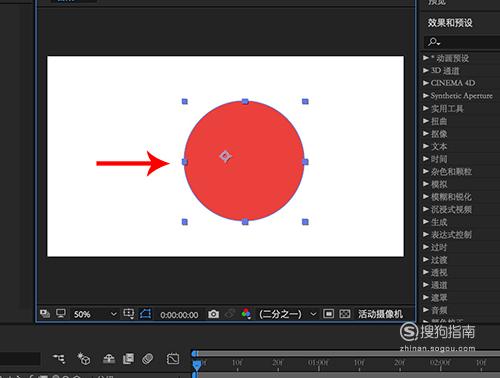The image size is (500, 378).
Task: Click the blue current time indicator
Action: (197, 365)
